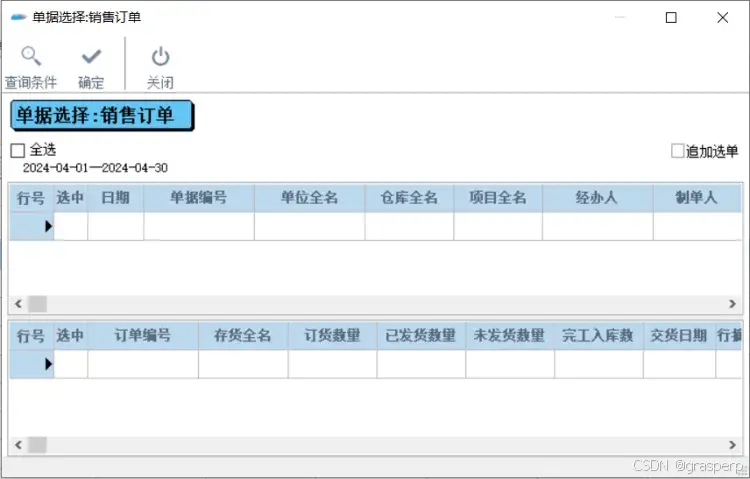
Task: Click the 关闭 power icon
Action: click(x=160, y=67)
